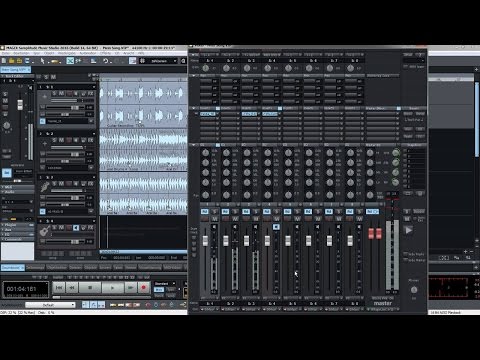Toggle mixer channel 4 highlighted monitor speaker
This screenshot has width=480, height=360.
click(276, 227)
